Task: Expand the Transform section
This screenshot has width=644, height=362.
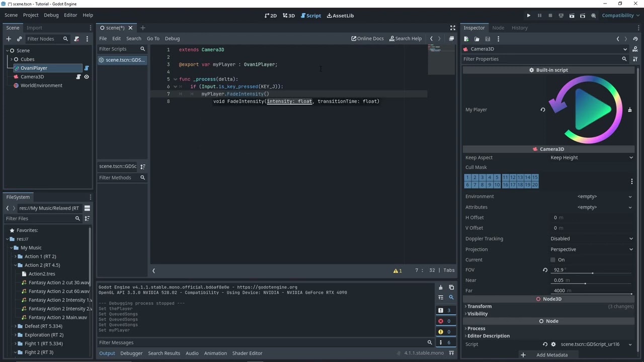Action: pyautogui.click(x=478, y=306)
